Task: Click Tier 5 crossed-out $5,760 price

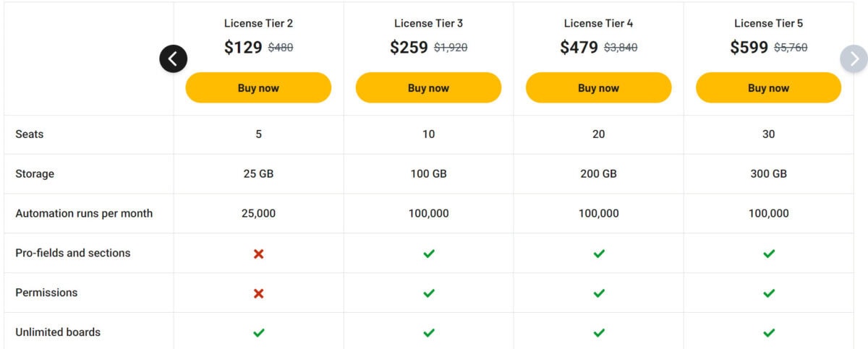Action: (x=791, y=48)
